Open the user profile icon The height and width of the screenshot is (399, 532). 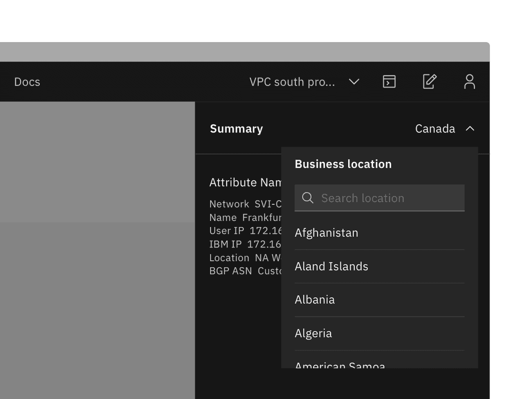469,82
